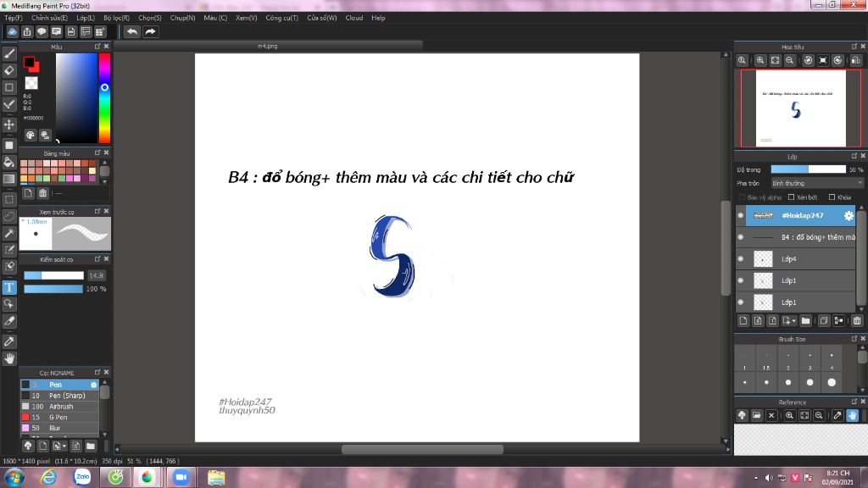Image resolution: width=868 pixels, height=488 pixels.
Task: Open the Chỉnh sửa(E) menu
Action: (x=49, y=18)
